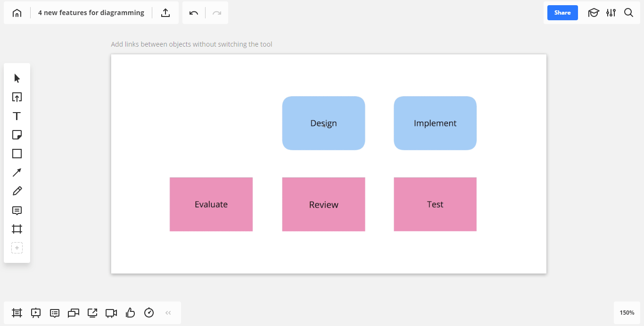
Task: Choose the templates upload tool
Action: pos(17,97)
